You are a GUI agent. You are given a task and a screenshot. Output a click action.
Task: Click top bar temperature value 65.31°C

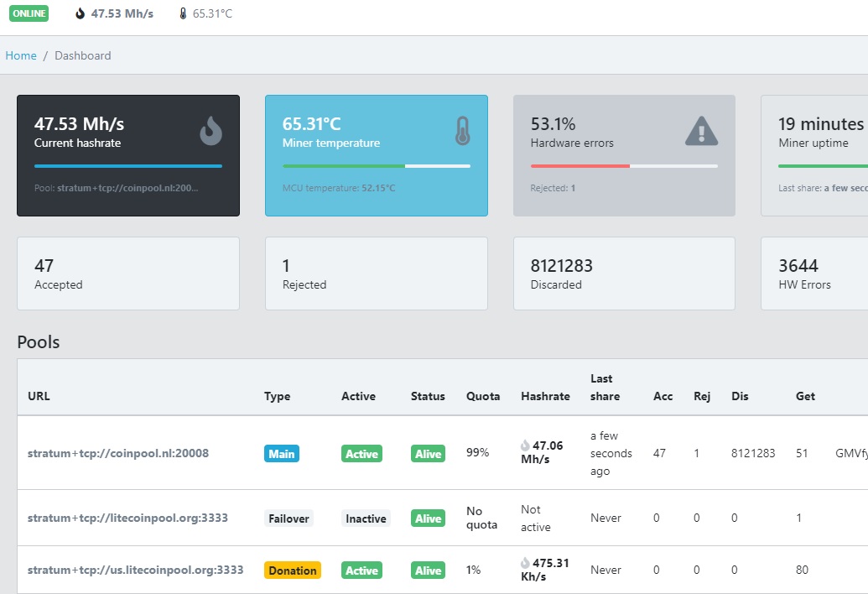pos(212,13)
